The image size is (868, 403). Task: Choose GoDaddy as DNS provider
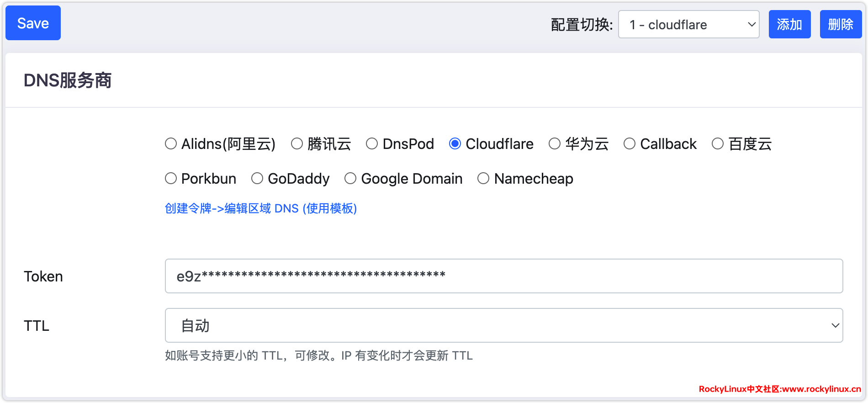click(x=257, y=179)
